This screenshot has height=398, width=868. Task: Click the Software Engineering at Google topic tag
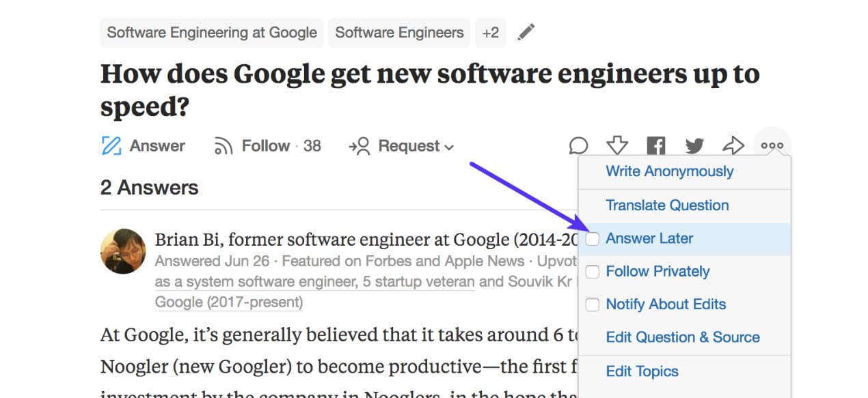pos(211,31)
